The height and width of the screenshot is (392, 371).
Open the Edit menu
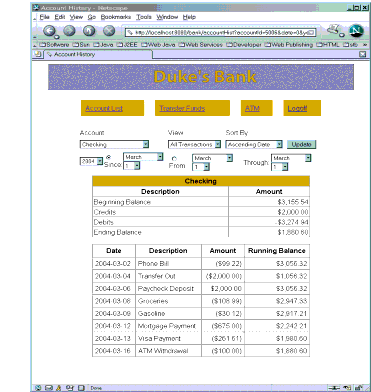click(60, 17)
